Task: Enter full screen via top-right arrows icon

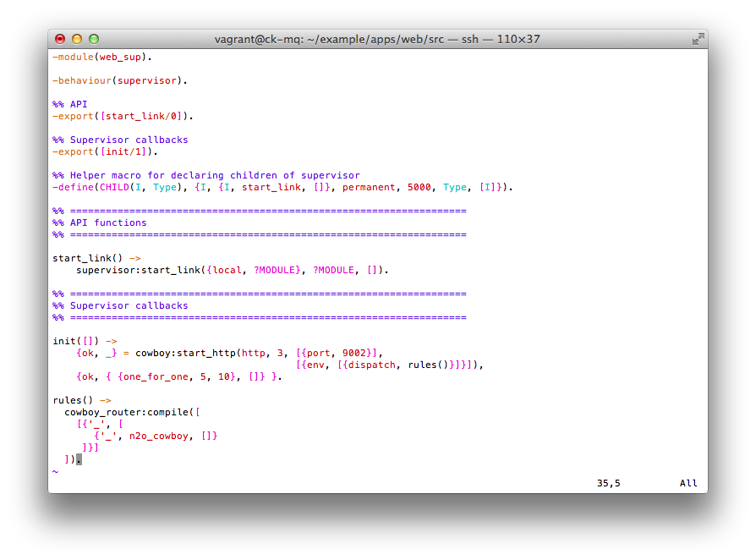Action: click(698, 39)
